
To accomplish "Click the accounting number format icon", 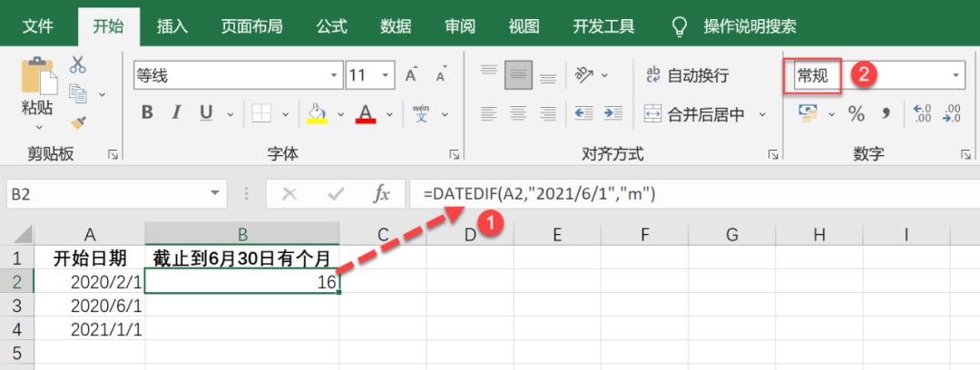I will coord(808,113).
